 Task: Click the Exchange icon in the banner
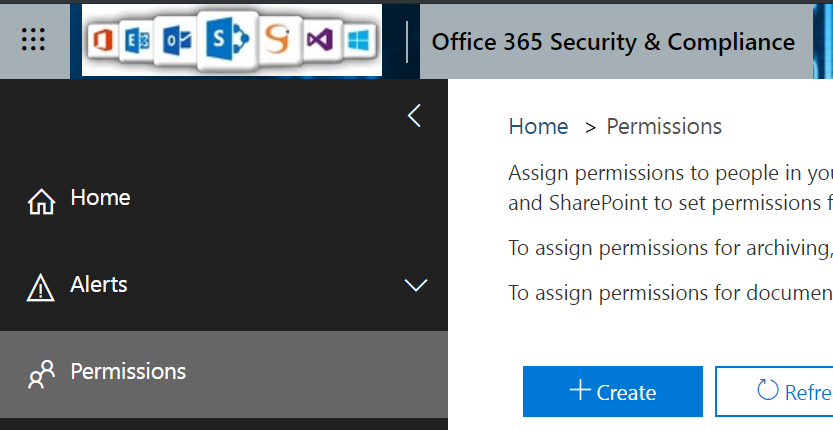coord(135,41)
